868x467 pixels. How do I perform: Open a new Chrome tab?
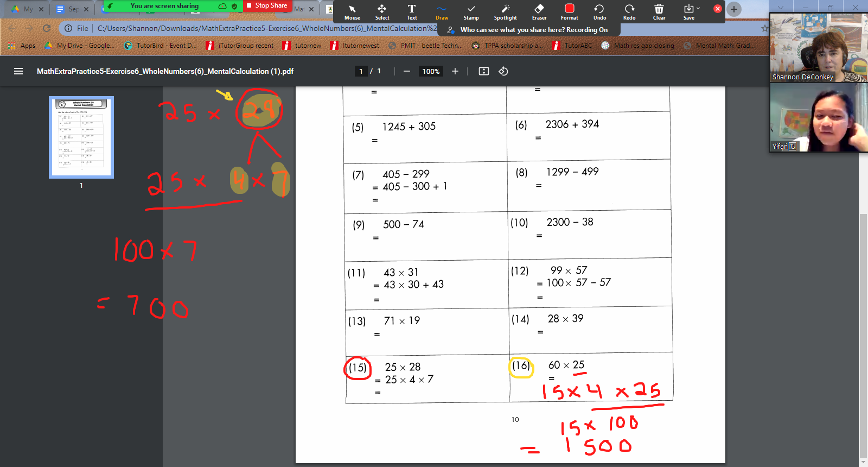734,9
